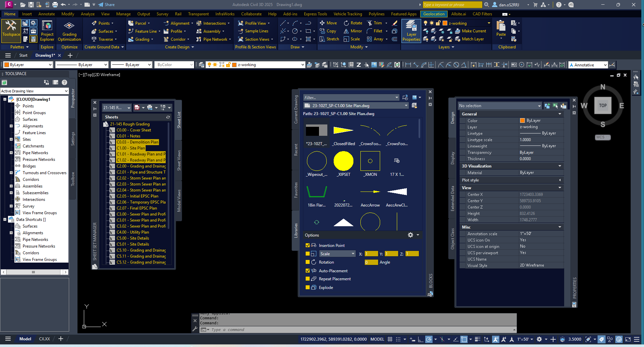644x347 pixels.
Task: Open the Profile & Section Views panel title
Action: [256, 47]
